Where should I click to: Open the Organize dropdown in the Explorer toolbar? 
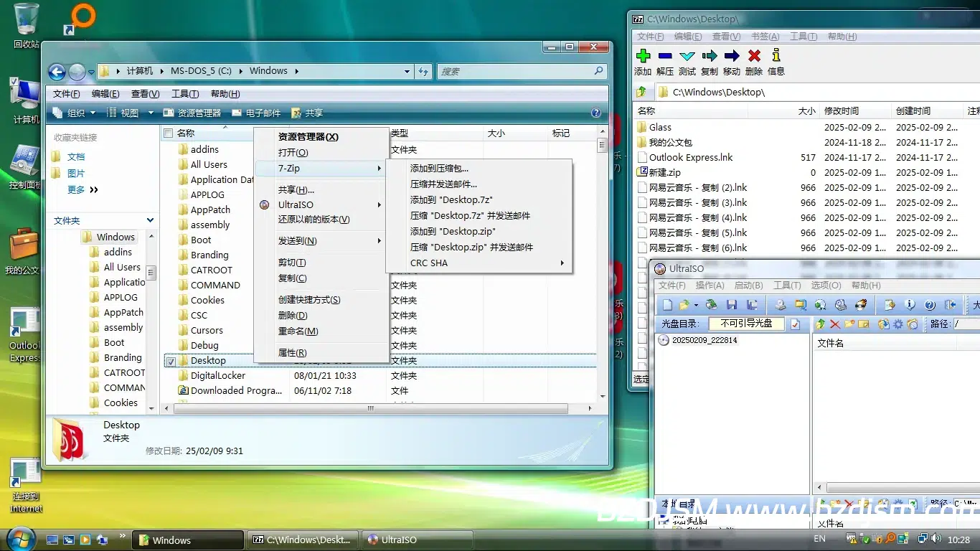(75, 113)
